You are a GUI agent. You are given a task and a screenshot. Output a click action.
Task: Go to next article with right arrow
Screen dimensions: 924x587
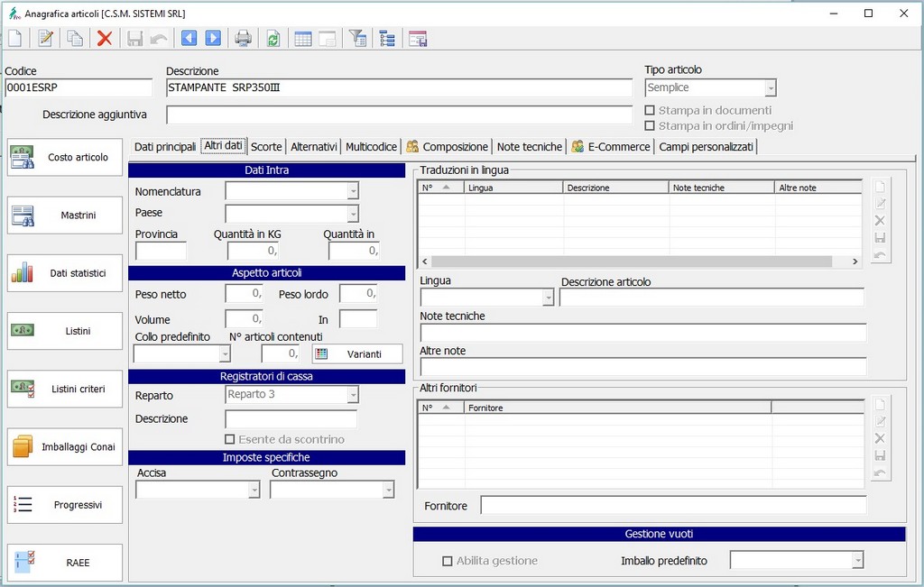pos(213,39)
